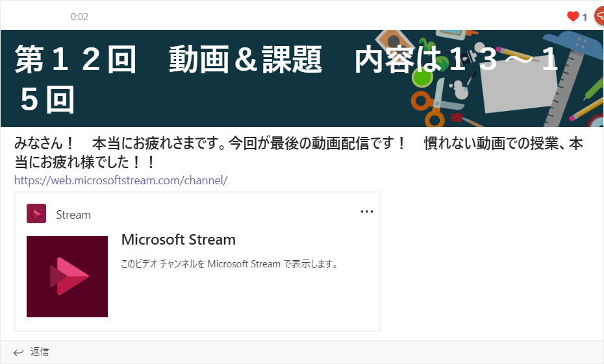The height and width of the screenshot is (364, 604).
Task: Click the red heart reaction icon
Action: click(573, 17)
